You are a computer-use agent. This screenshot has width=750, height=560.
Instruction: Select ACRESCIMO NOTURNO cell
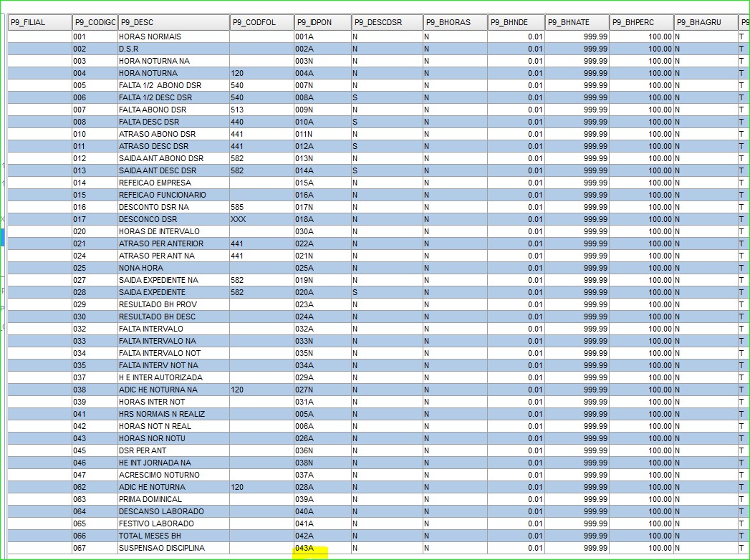point(173,475)
